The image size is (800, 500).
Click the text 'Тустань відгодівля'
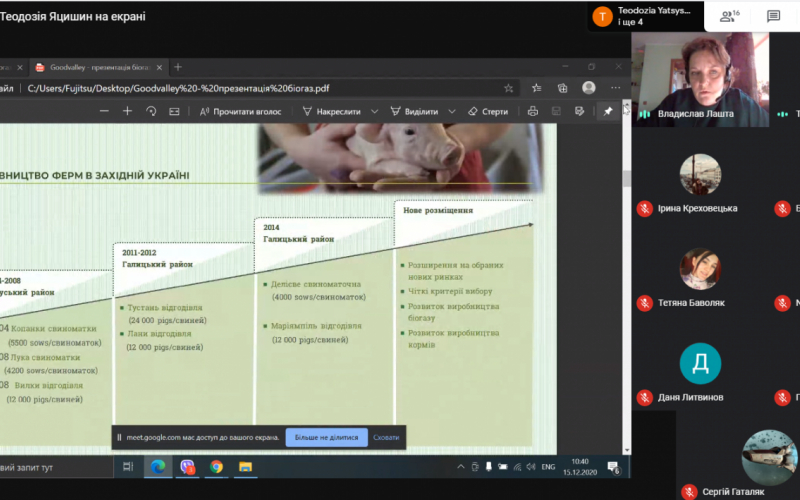pos(165,308)
